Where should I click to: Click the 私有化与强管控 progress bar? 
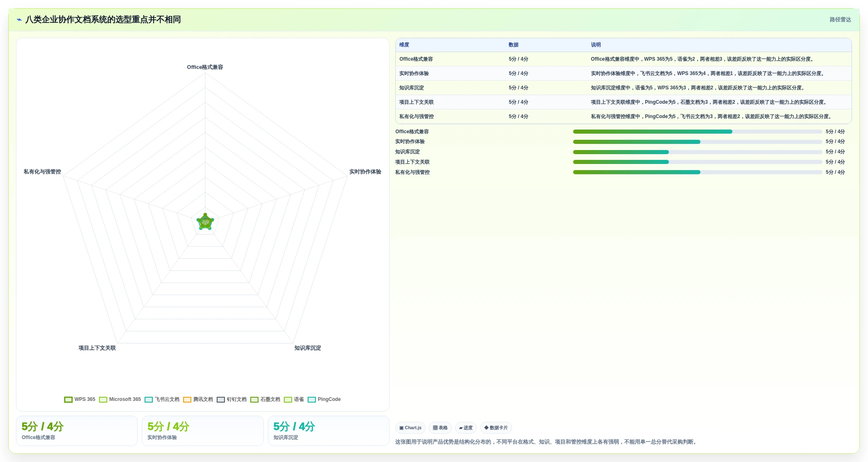(698, 172)
